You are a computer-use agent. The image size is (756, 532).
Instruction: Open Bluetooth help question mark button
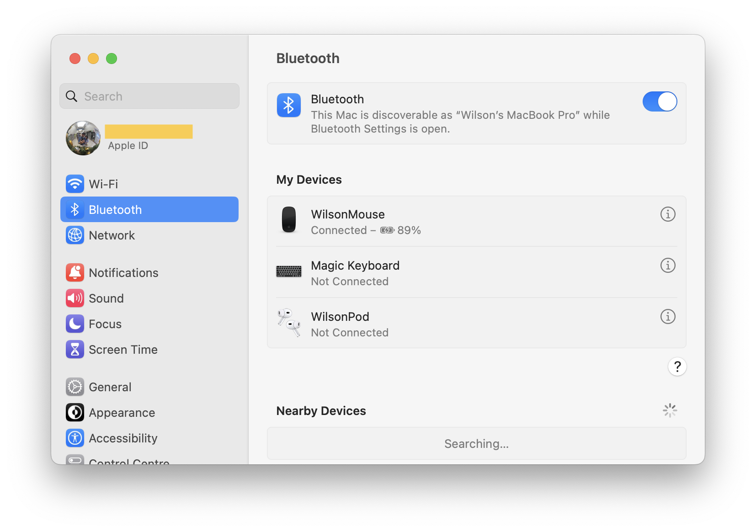[677, 367]
